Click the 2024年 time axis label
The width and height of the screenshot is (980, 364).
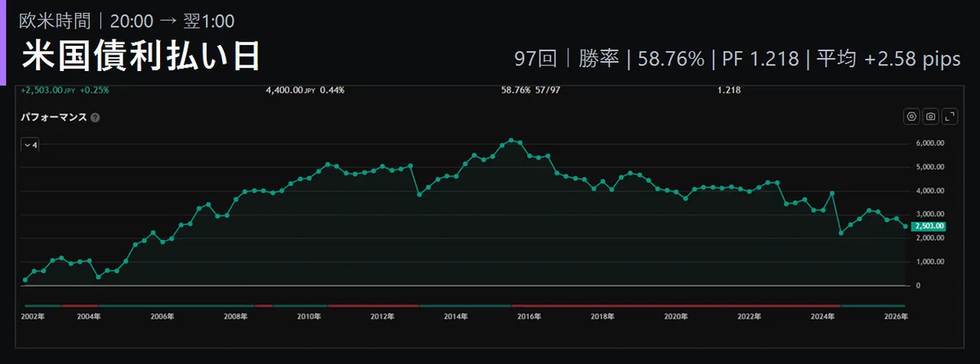click(823, 316)
